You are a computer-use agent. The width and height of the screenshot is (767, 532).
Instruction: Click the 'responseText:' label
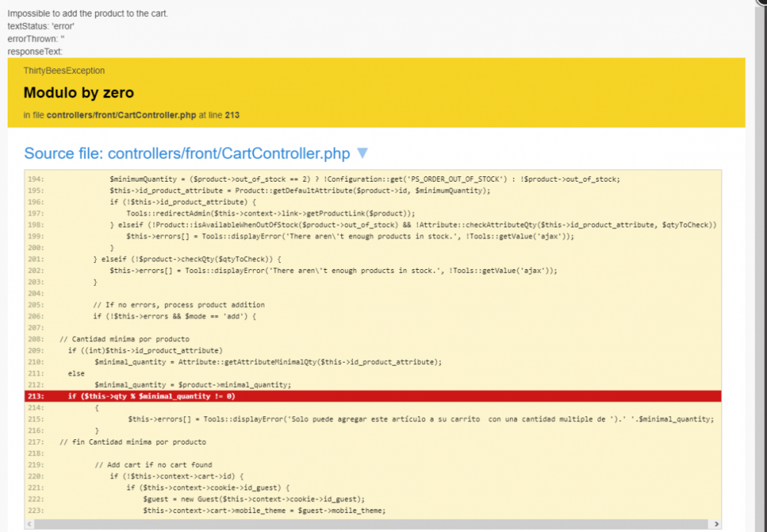pyautogui.click(x=34, y=51)
